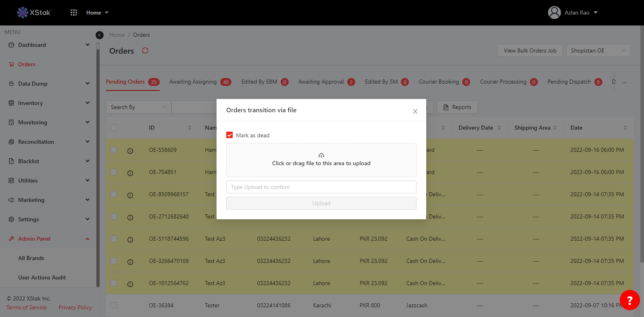The height and width of the screenshot is (317, 644).
Task: Click the upload cloud icon in dialog
Action: pos(321,155)
